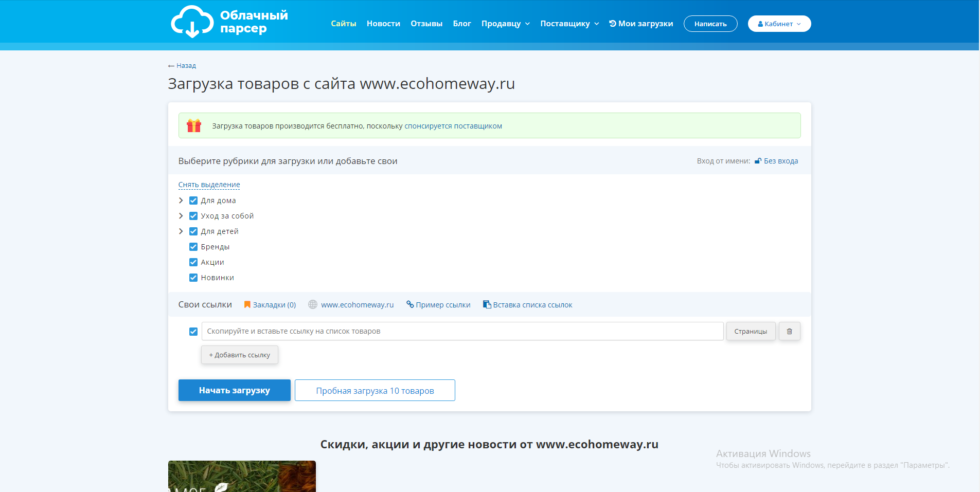
Task: Open the Отзывы menu item
Action: pyautogui.click(x=426, y=24)
